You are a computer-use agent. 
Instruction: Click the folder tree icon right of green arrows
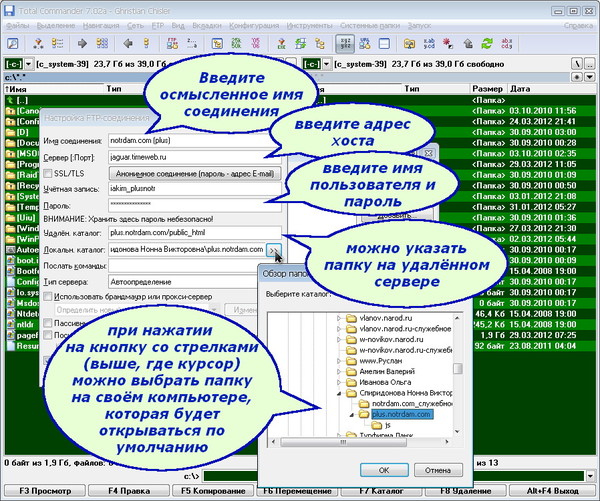(x=320, y=43)
